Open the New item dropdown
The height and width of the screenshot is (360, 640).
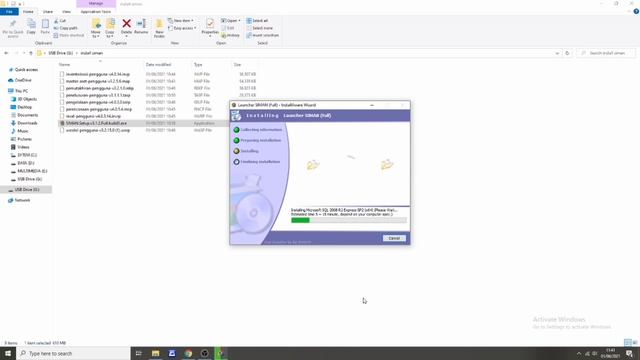[181, 21]
